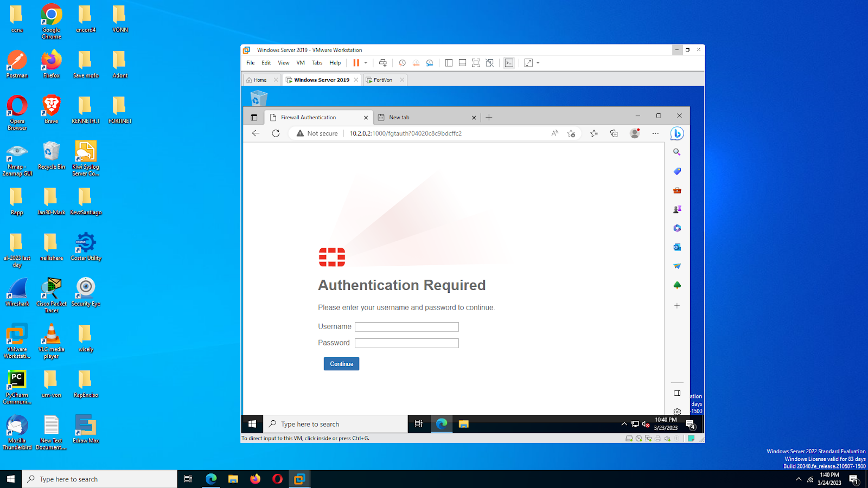This screenshot has width=868, height=488.
Task: Click the Username input field
Action: (407, 327)
